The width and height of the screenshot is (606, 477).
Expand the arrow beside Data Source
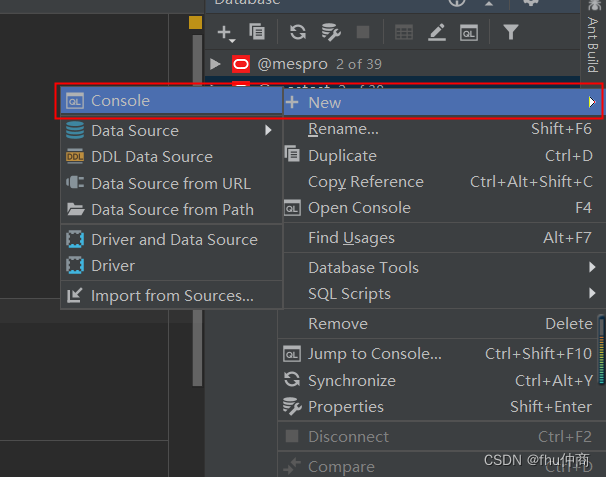click(269, 130)
